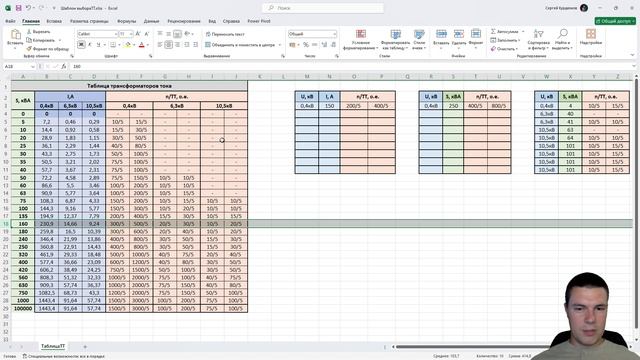Open the font name dropdown (Calibri)
Image resolution: width=640 pixels, height=360 pixels.
[116, 34]
